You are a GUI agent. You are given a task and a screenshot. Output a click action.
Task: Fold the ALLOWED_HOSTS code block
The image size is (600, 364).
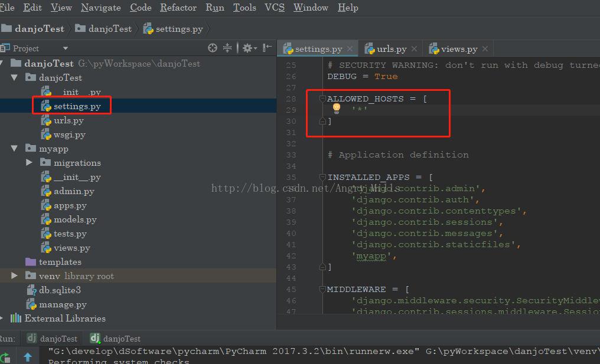click(322, 99)
